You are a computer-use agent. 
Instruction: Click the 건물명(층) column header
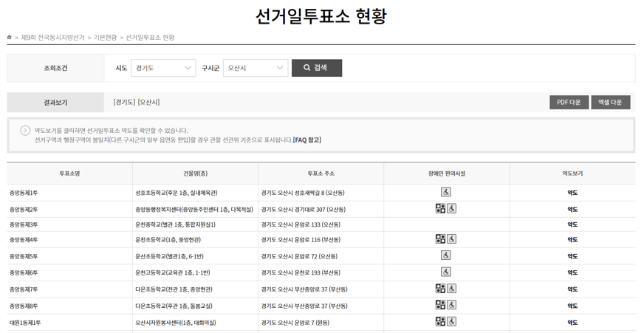[196, 174]
